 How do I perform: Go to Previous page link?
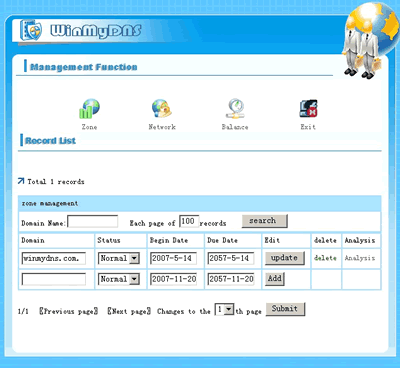coord(69,311)
